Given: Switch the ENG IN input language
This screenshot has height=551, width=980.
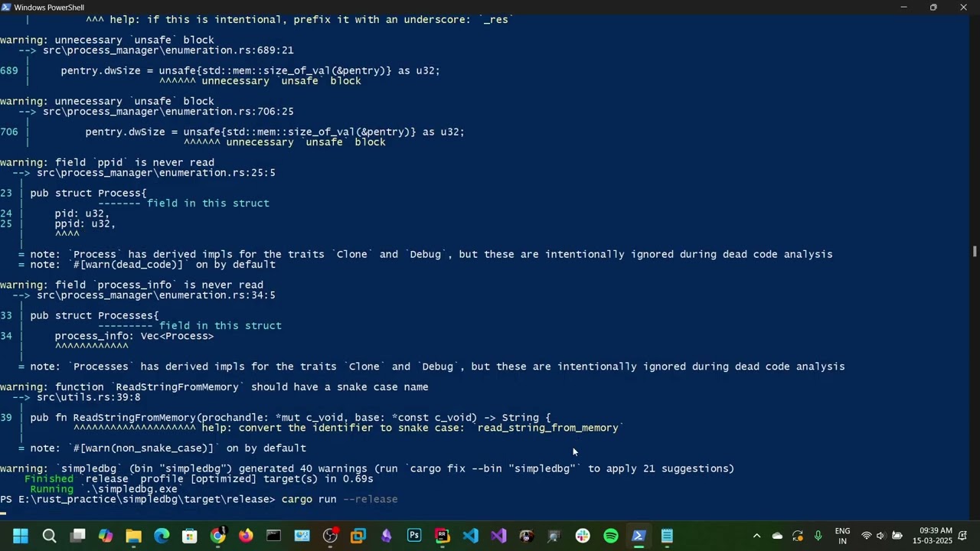Looking at the screenshot, I should pos(842,536).
